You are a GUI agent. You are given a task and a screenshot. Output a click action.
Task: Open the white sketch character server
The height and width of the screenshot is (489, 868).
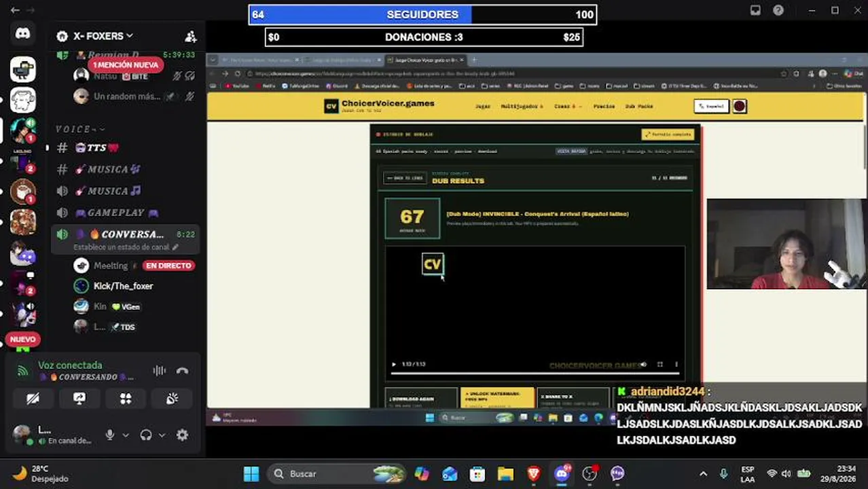point(22,99)
